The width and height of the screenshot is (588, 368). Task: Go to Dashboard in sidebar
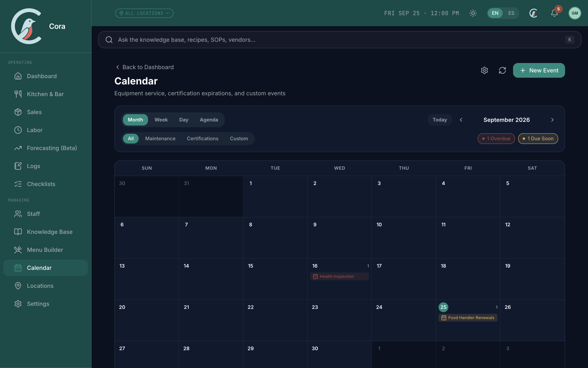coord(46,76)
